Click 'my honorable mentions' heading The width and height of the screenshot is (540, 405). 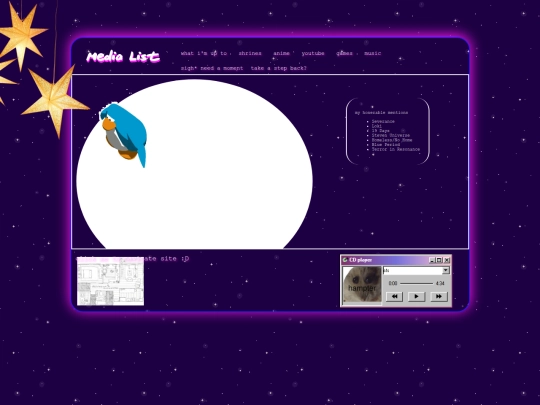coord(381,113)
